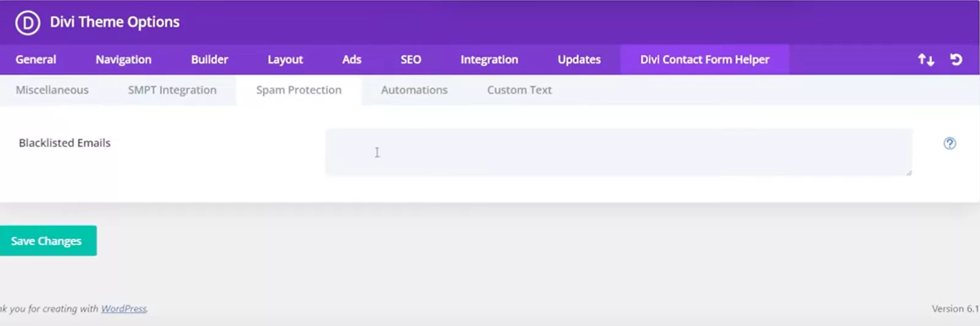
Task: Select the Spam Protection sub-tab
Action: [x=298, y=90]
